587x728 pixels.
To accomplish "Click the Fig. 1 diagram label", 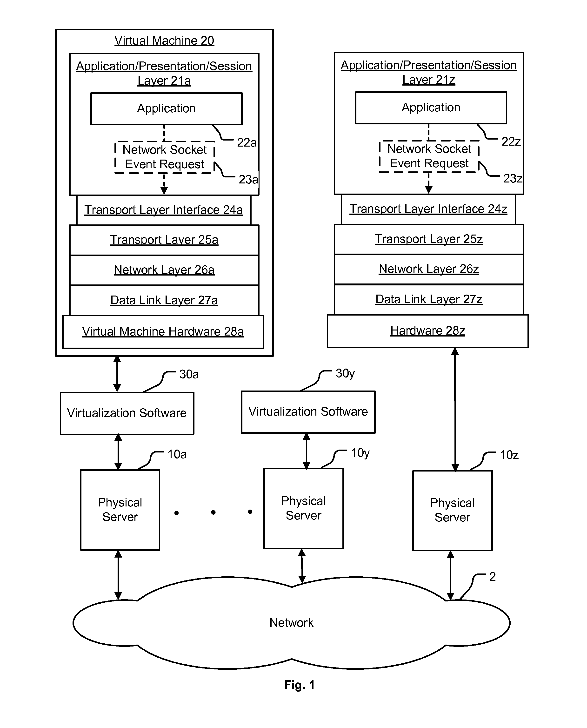I will coord(294,692).
